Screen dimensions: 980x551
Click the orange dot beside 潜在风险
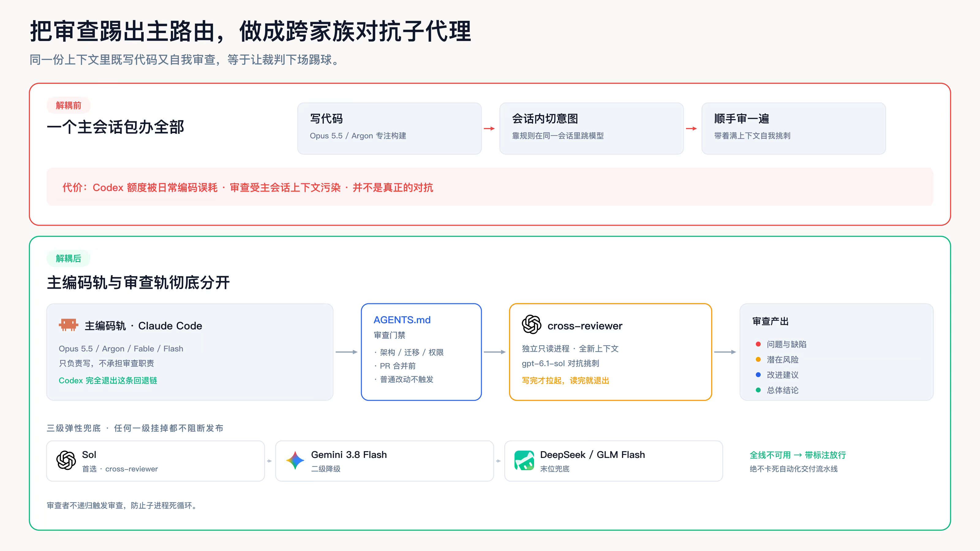pos(758,359)
